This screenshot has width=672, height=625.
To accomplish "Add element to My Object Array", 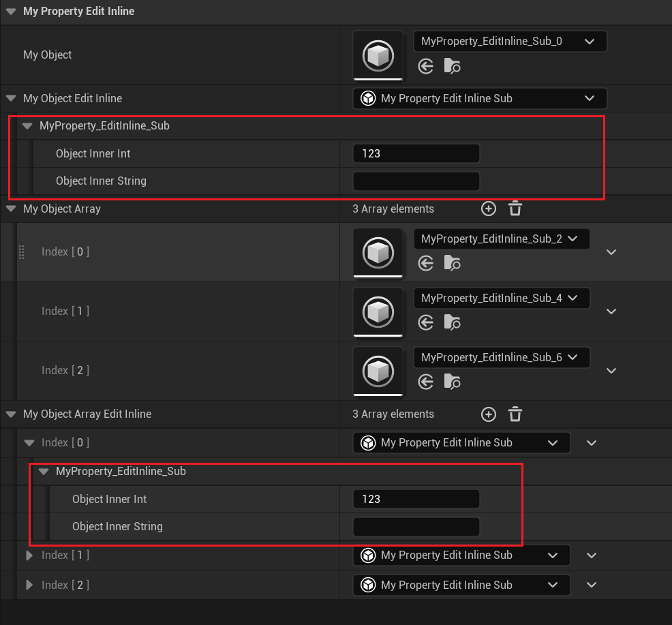I will click(489, 209).
